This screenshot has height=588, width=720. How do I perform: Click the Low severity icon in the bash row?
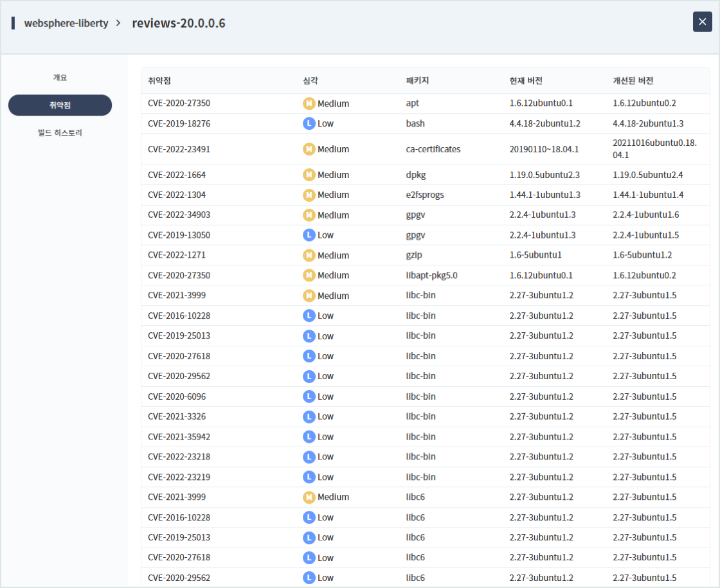[309, 123]
